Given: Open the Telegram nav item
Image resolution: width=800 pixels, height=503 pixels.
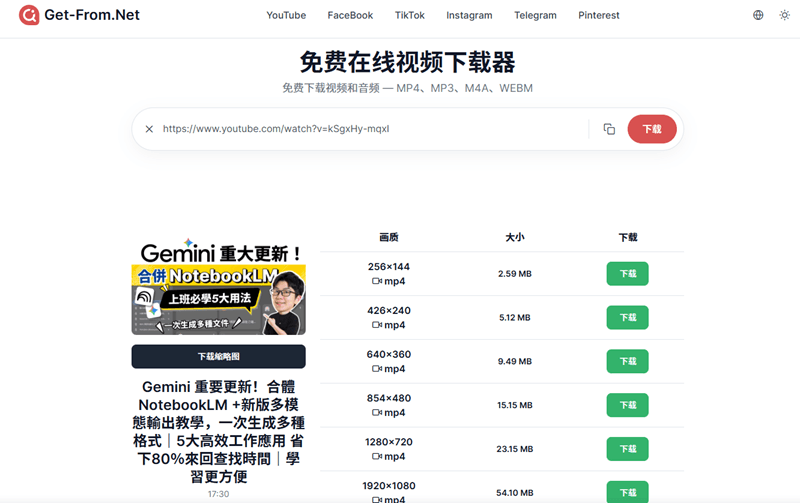Looking at the screenshot, I should 535,15.
